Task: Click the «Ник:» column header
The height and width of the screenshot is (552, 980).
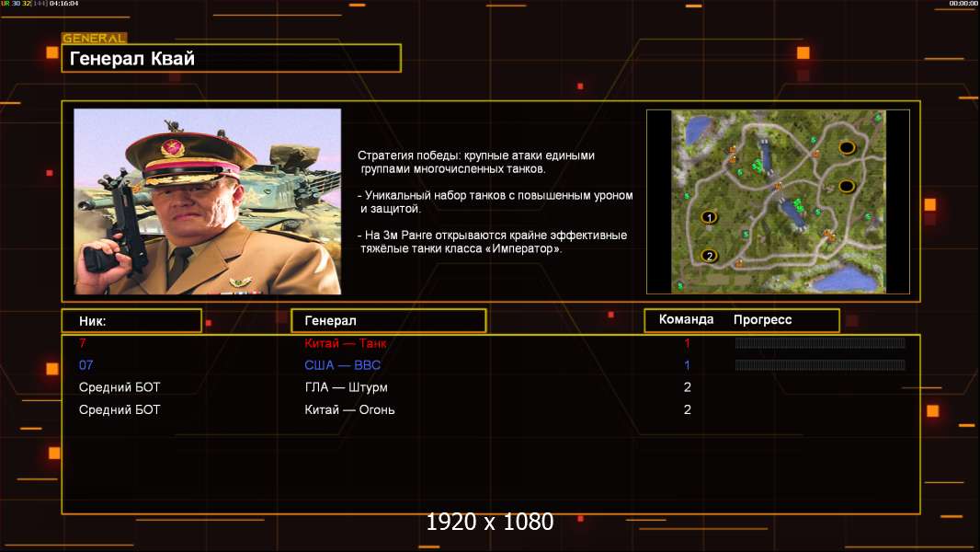Action: coord(131,321)
